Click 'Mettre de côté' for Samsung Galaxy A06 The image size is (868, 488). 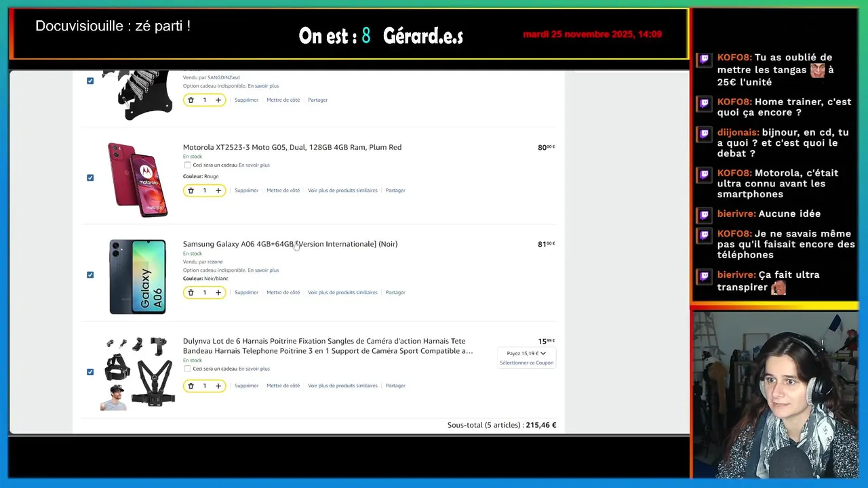(x=283, y=293)
